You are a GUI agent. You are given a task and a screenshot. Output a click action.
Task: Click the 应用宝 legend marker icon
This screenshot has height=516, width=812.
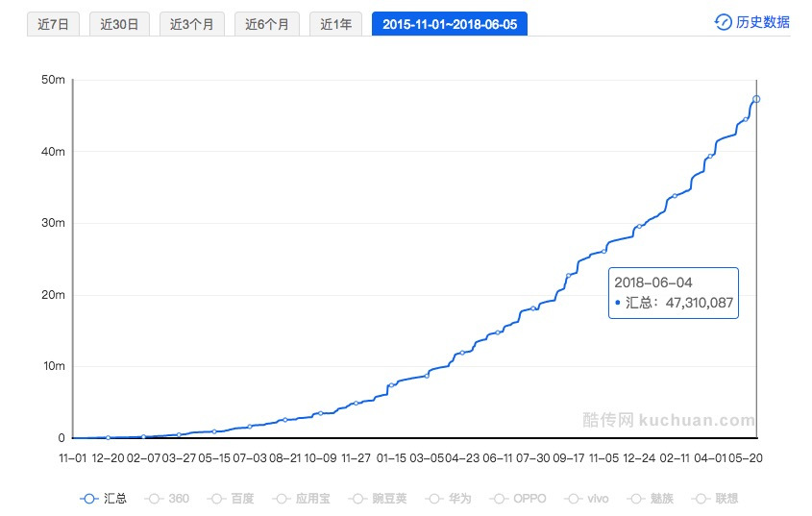tap(283, 499)
